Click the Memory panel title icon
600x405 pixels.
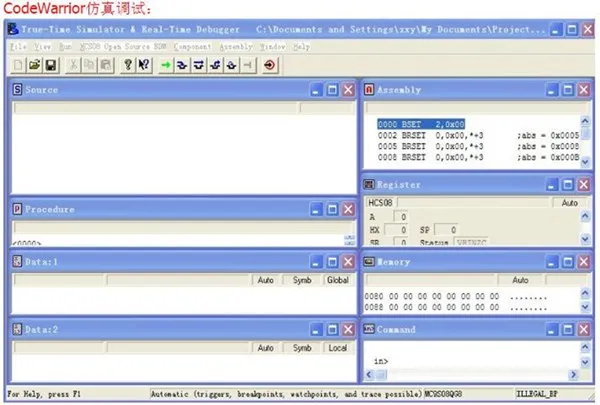[x=369, y=261]
